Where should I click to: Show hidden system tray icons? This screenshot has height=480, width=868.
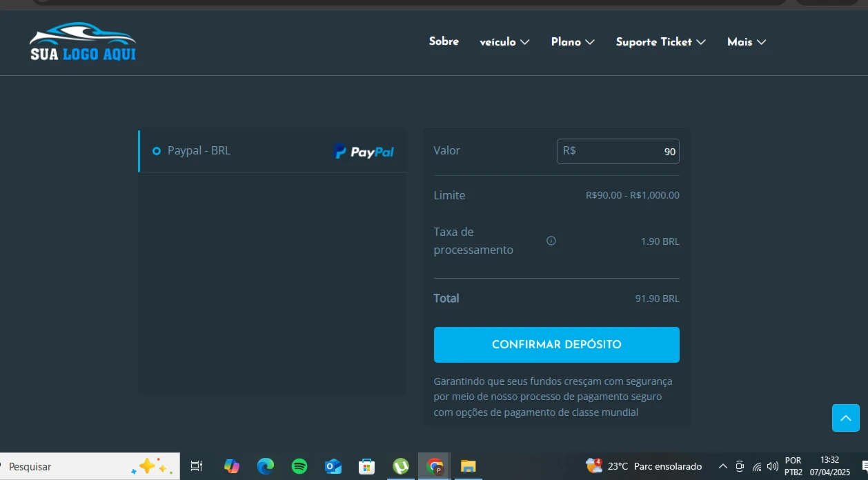[723, 466]
